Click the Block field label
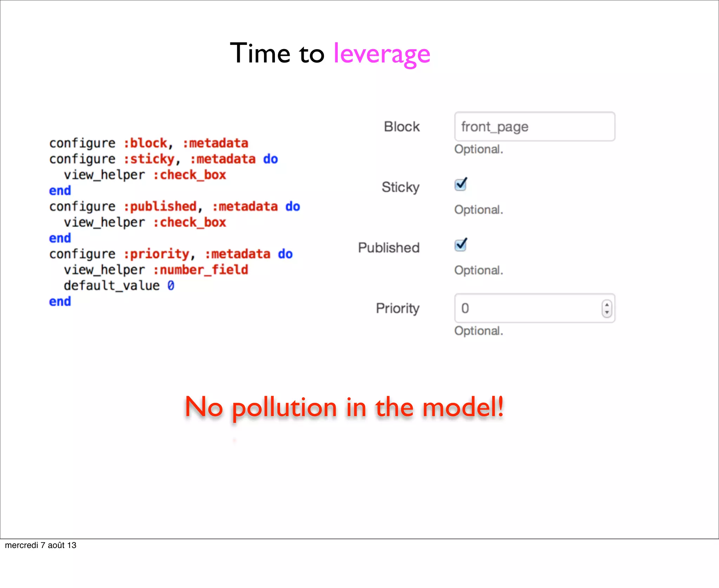 pos(402,127)
